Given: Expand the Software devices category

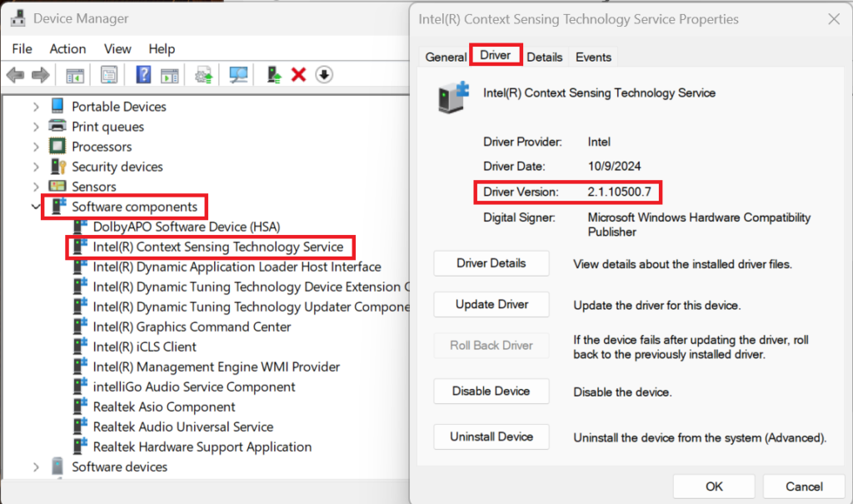Looking at the screenshot, I should 36,467.
